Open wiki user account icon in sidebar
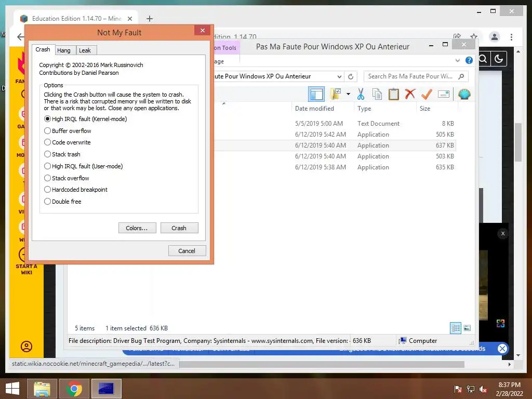This screenshot has height=399, width=532. point(26,347)
